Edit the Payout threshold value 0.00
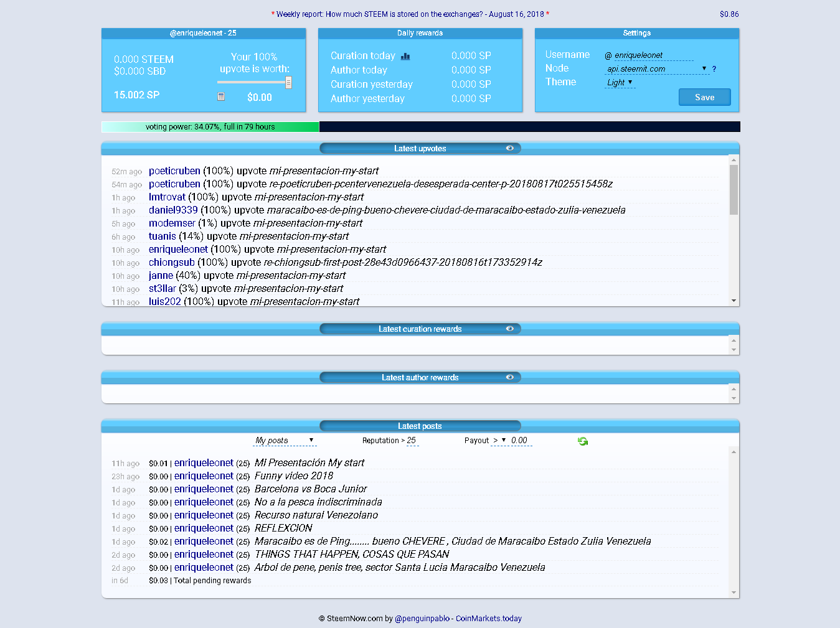The width and height of the screenshot is (840, 628). coord(521,441)
